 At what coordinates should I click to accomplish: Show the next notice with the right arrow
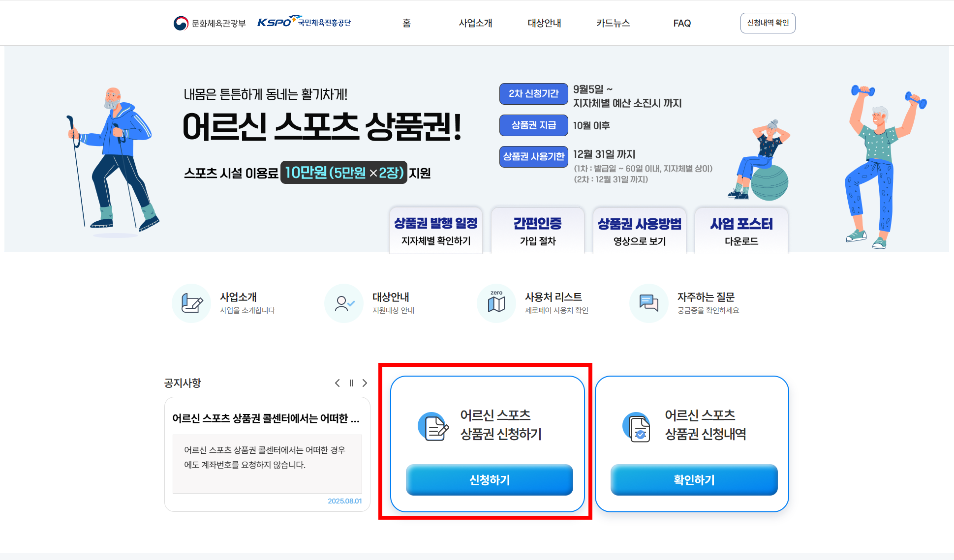coord(365,383)
